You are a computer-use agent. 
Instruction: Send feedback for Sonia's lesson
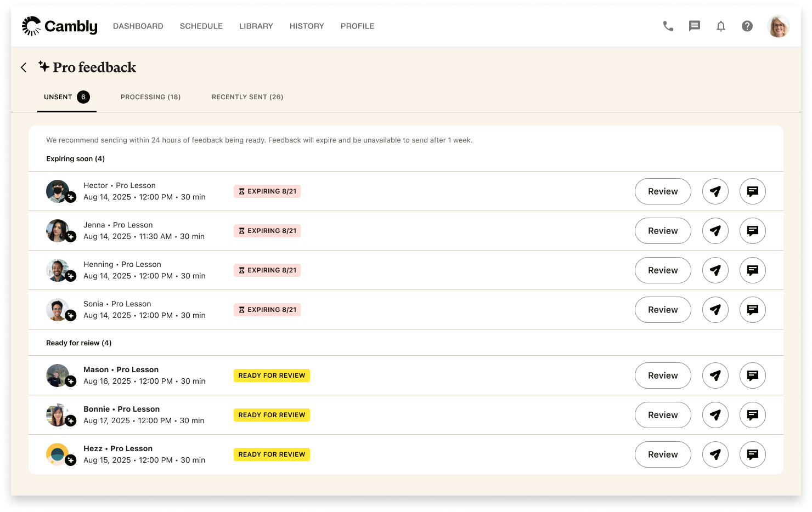point(715,310)
